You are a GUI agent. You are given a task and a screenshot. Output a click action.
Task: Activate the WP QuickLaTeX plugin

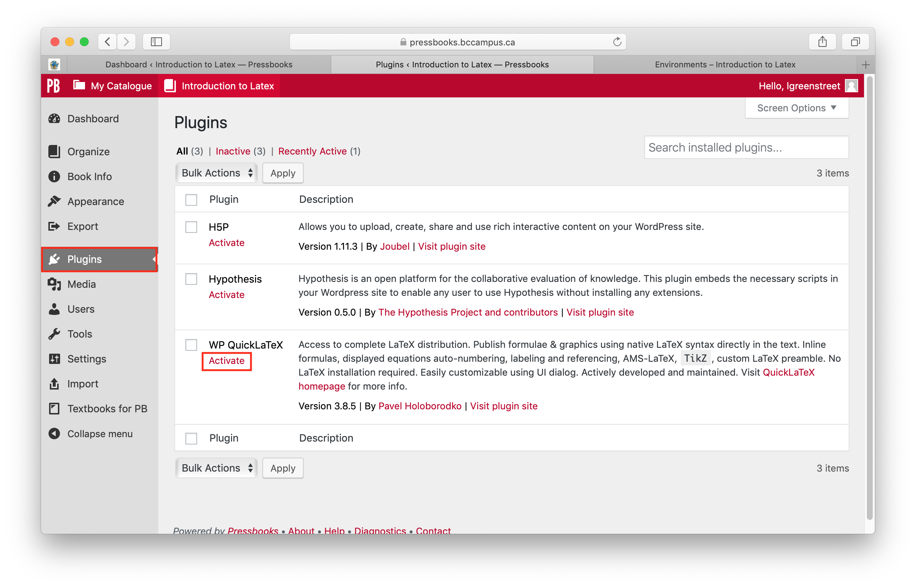[x=226, y=361]
